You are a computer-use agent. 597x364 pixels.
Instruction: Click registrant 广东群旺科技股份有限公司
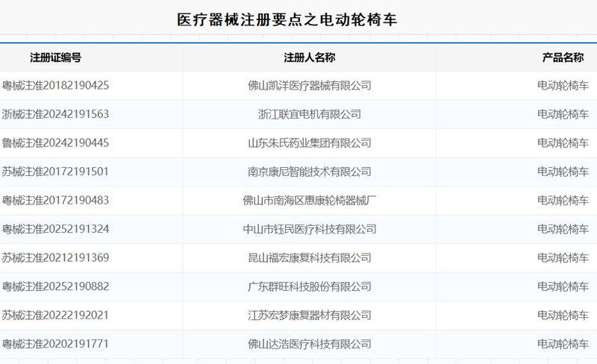pos(310,286)
